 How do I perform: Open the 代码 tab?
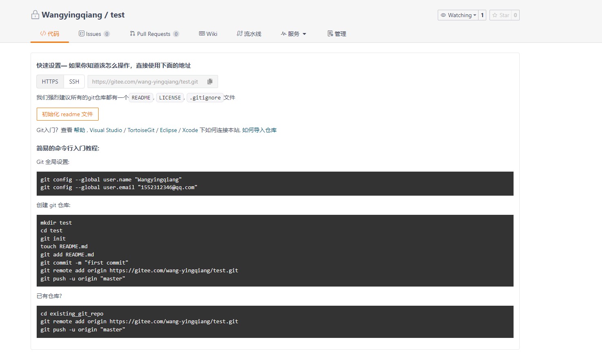point(50,34)
